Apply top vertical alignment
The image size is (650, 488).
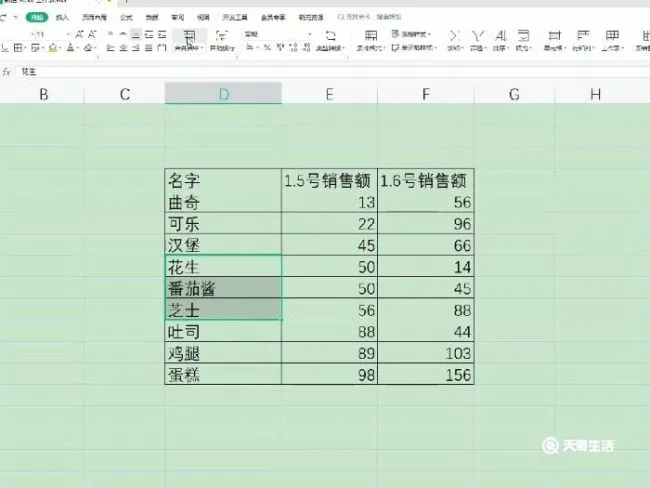pyautogui.click(x=110, y=34)
